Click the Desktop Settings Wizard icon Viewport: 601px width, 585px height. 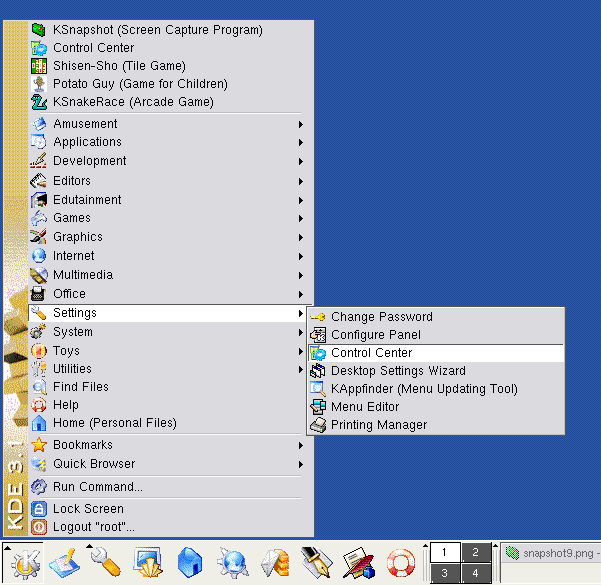pos(318,371)
